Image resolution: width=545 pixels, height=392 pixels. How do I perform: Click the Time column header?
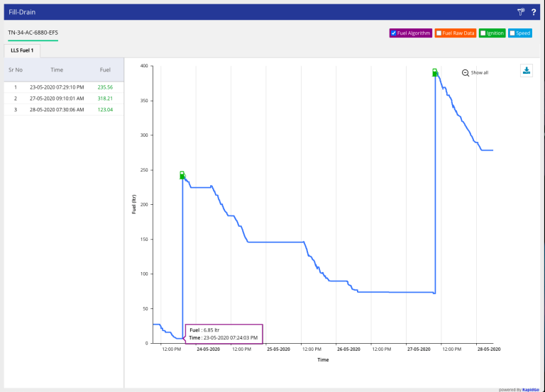pos(57,70)
